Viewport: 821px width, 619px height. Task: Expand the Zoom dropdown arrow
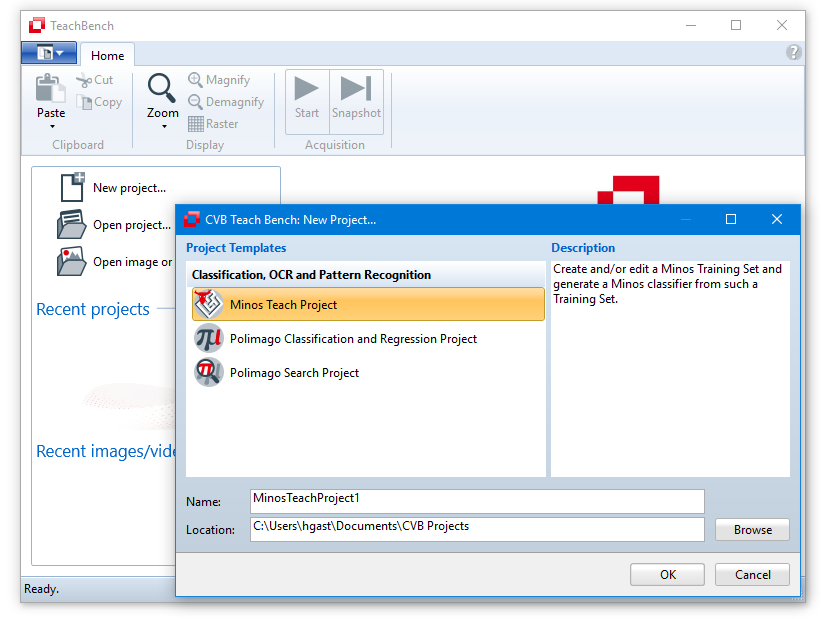pyautogui.click(x=163, y=127)
